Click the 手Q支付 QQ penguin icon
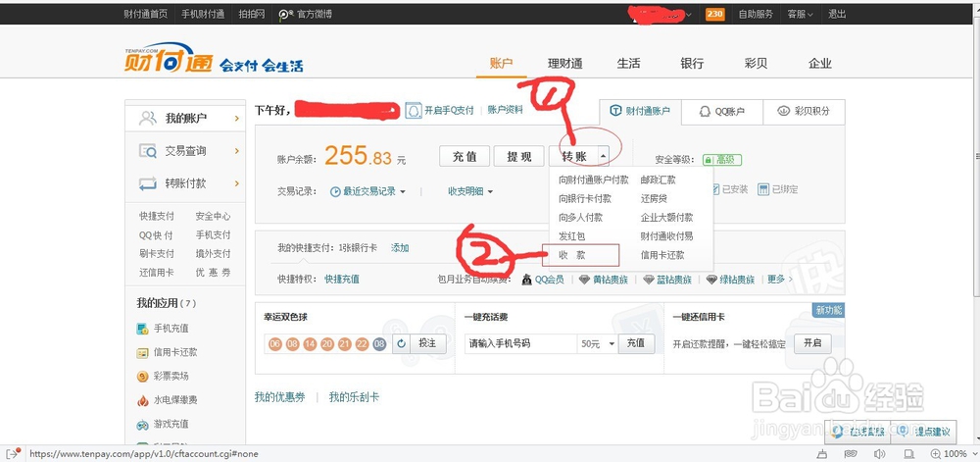This screenshot has height=462, width=980. point(413,111)
